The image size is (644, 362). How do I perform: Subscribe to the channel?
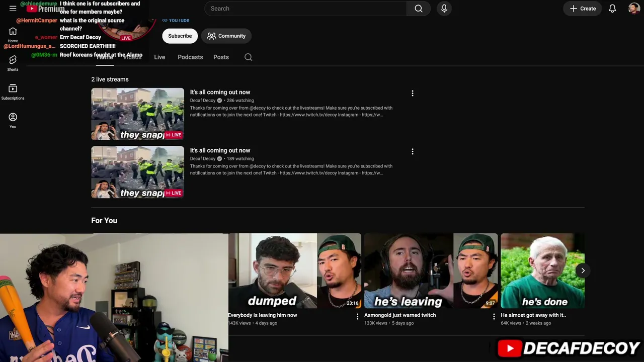pyautogui.click(x=180, y=36)
